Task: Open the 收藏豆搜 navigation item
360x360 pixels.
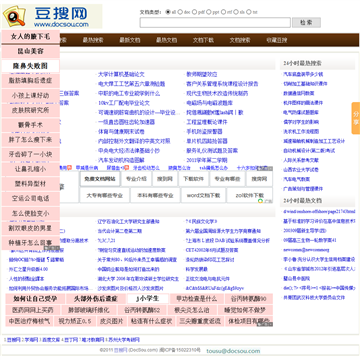Action: tap(276, 40)
